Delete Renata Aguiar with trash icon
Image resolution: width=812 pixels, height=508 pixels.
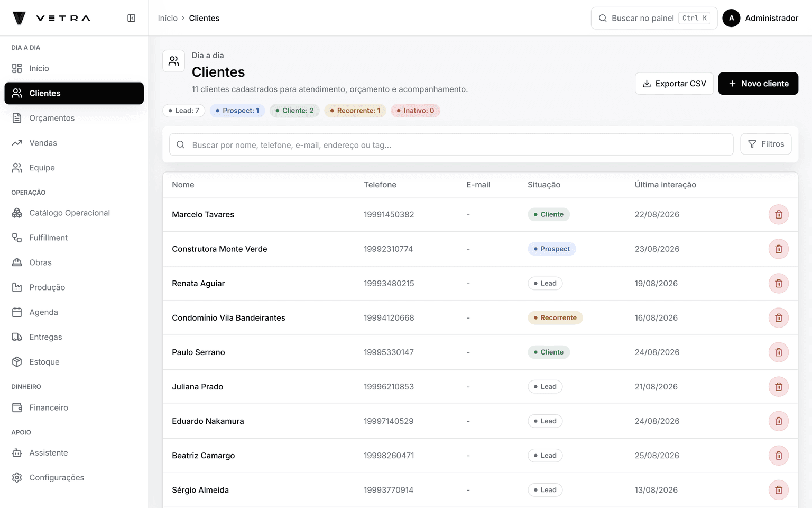[x=779, y=283]
